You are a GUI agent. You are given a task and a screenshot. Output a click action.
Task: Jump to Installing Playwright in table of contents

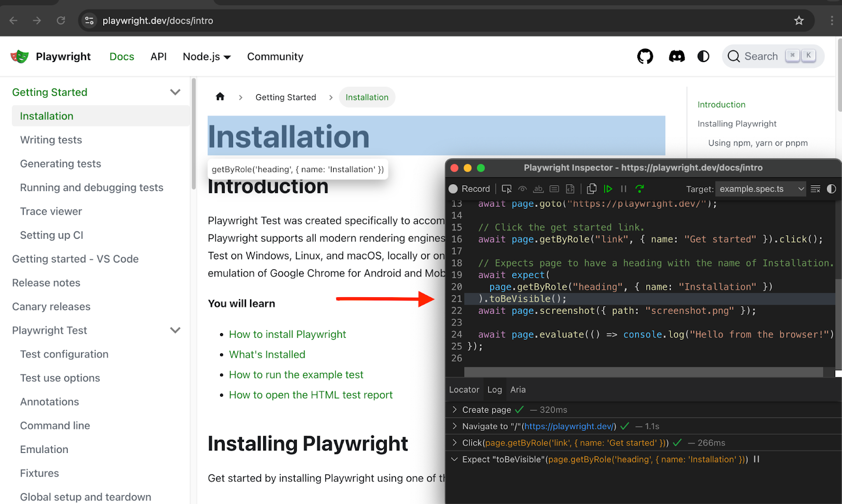pyautogui.click(x=737, y=124)
